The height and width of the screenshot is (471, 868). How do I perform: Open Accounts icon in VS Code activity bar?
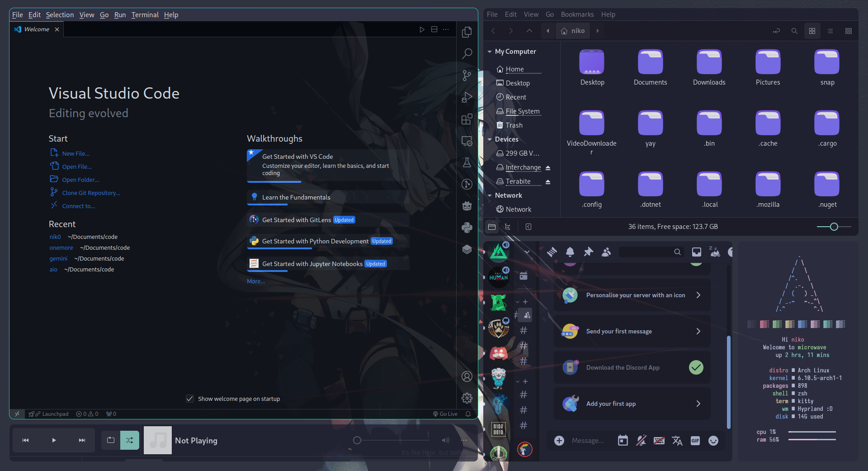pos(467,376)
